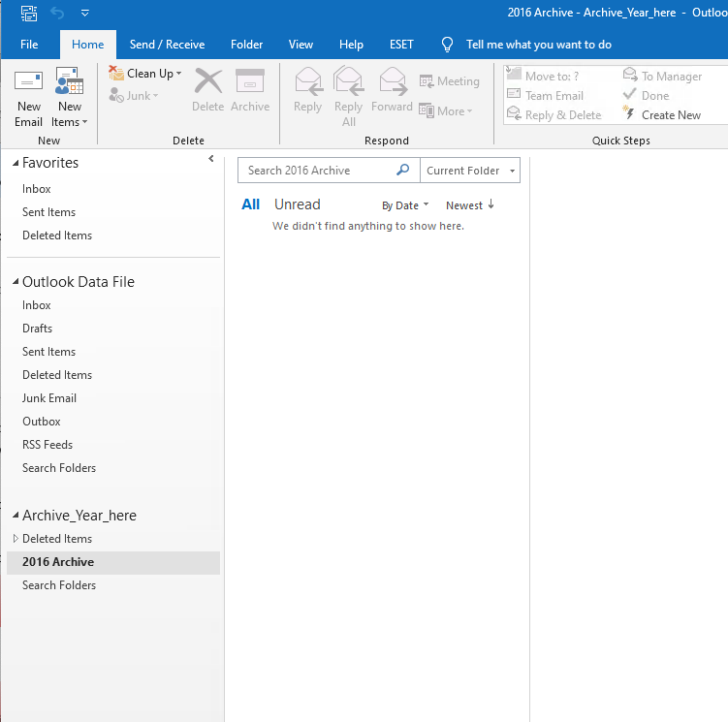Open the Send / Receive tab
Screen dimensions: 728x722
click(x=167, y=45)
